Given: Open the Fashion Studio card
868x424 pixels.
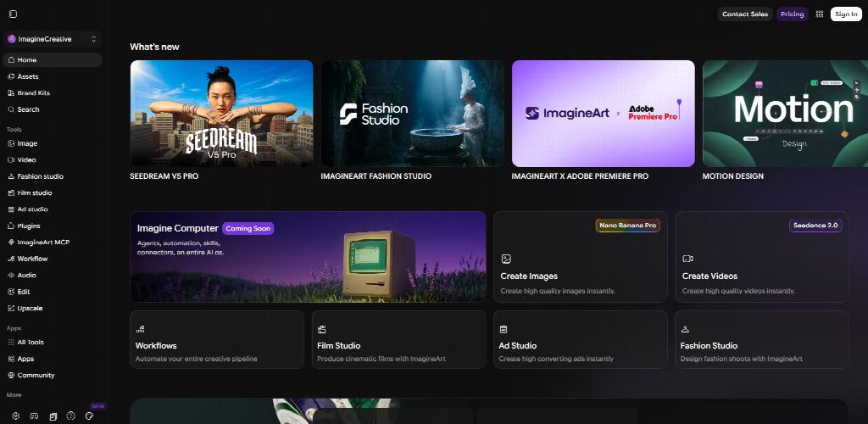Looking at the screenshot, I should tap(762, 339).
